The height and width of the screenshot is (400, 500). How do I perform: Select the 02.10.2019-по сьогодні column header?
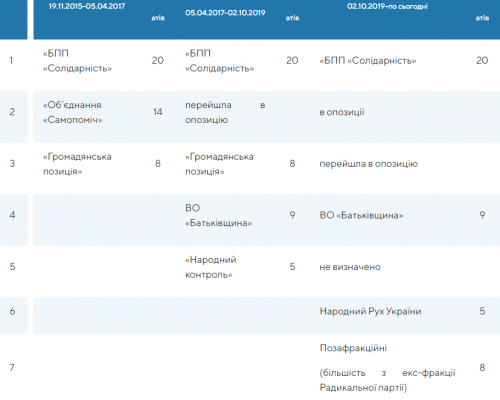click(387, 6)
